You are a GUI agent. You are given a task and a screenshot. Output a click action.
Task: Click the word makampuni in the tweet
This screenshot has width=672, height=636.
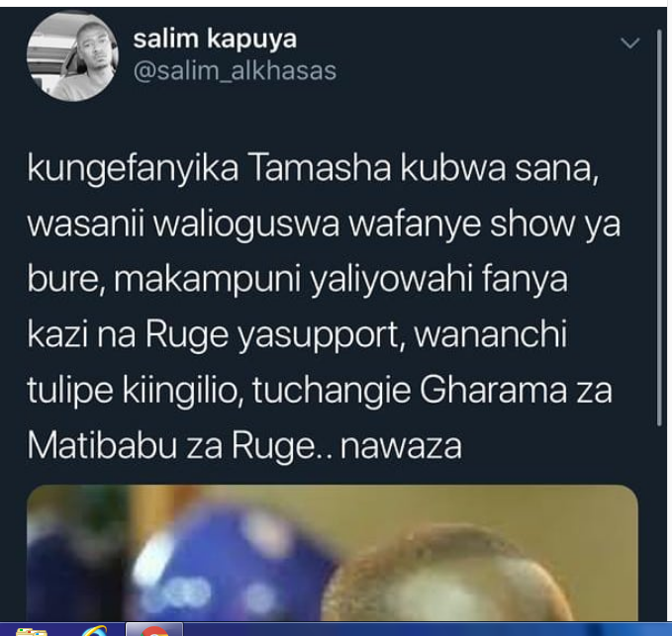[x=208, y=281]
